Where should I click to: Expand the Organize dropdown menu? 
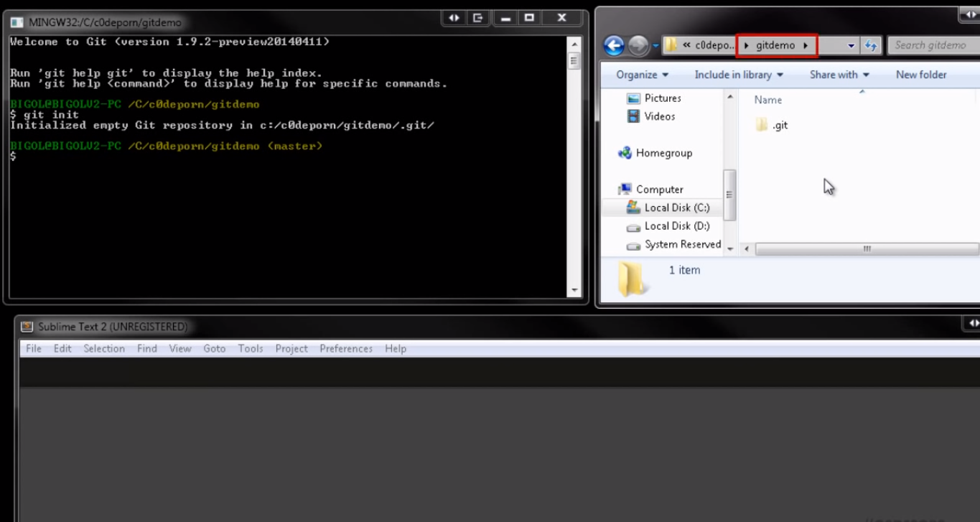pos(642,75)
